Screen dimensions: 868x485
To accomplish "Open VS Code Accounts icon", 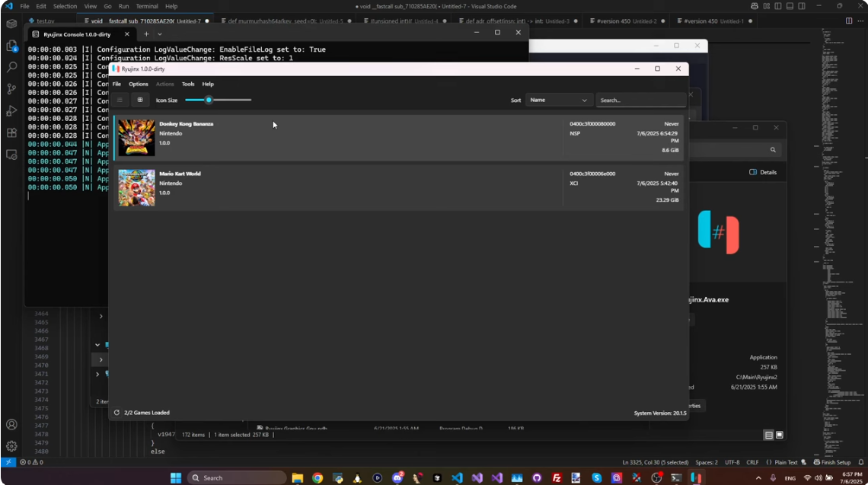I will (11, 425).
